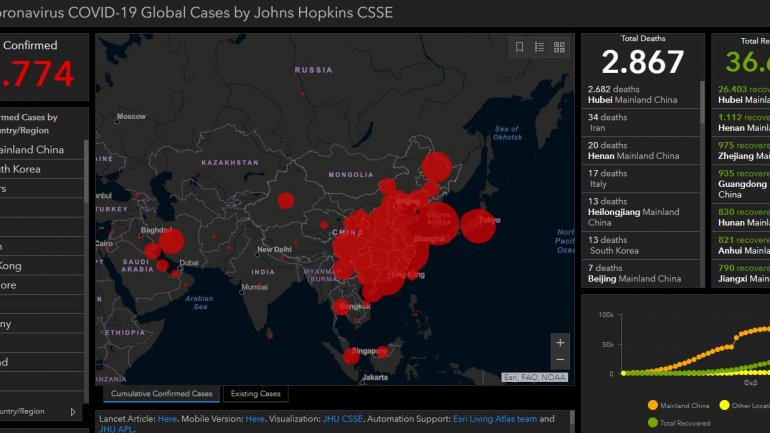Click the red case circle near Baghdad
The height and width of the screenshot is (433, 770).
click(x=171, y=241)
